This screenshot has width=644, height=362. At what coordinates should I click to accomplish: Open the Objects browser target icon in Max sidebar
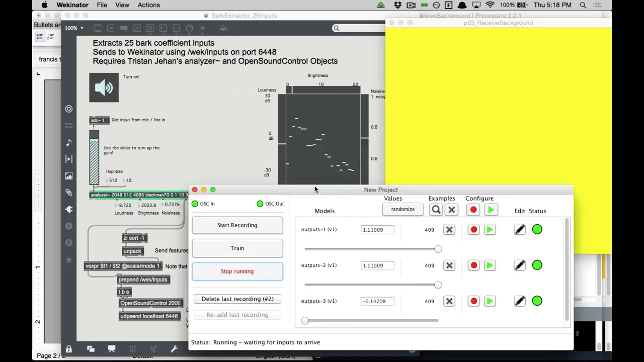point(69,109)
